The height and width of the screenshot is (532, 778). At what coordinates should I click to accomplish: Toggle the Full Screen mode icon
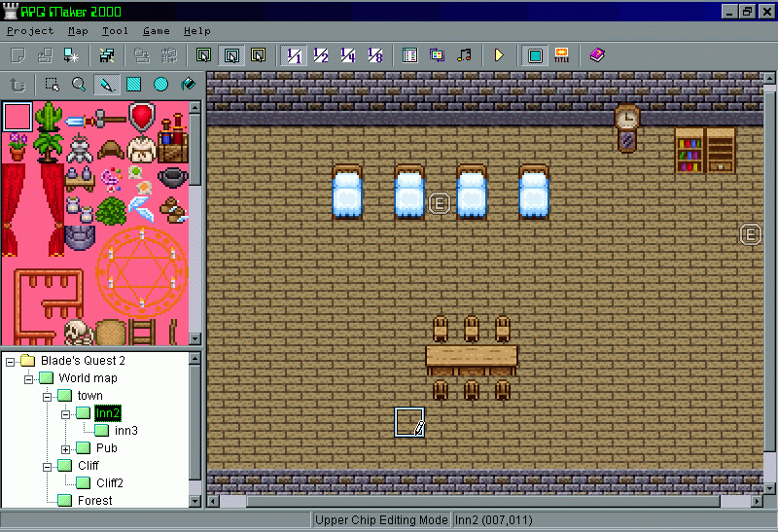click(x=535, y=55)
